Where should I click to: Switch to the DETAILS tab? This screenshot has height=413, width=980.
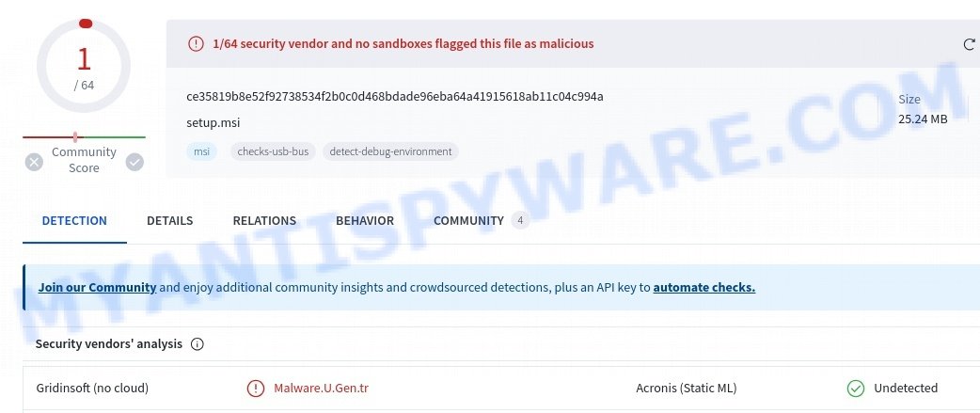tap(170, 220)
